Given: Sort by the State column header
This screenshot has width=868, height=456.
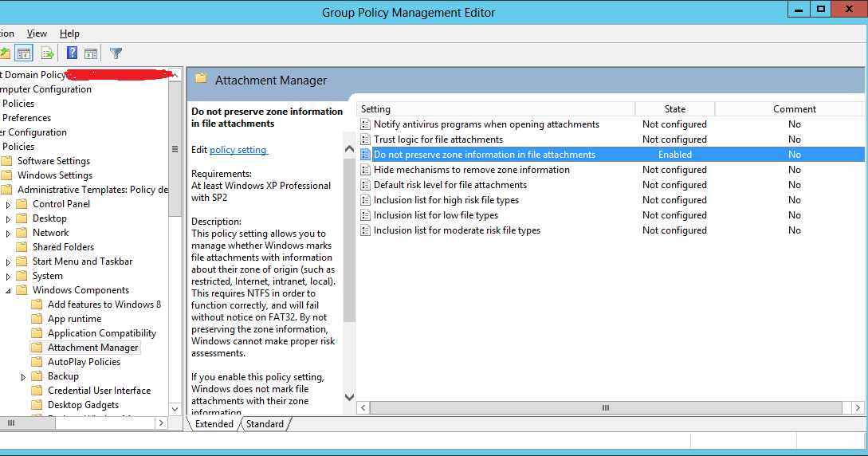Looking at the screenshot, I should (675, 109).
